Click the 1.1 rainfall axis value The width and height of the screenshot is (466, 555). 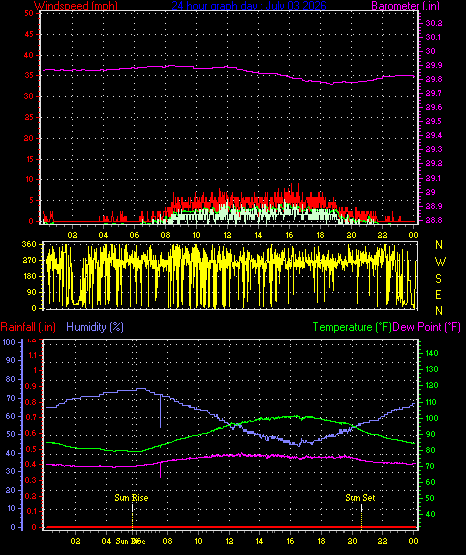(33, 355)
